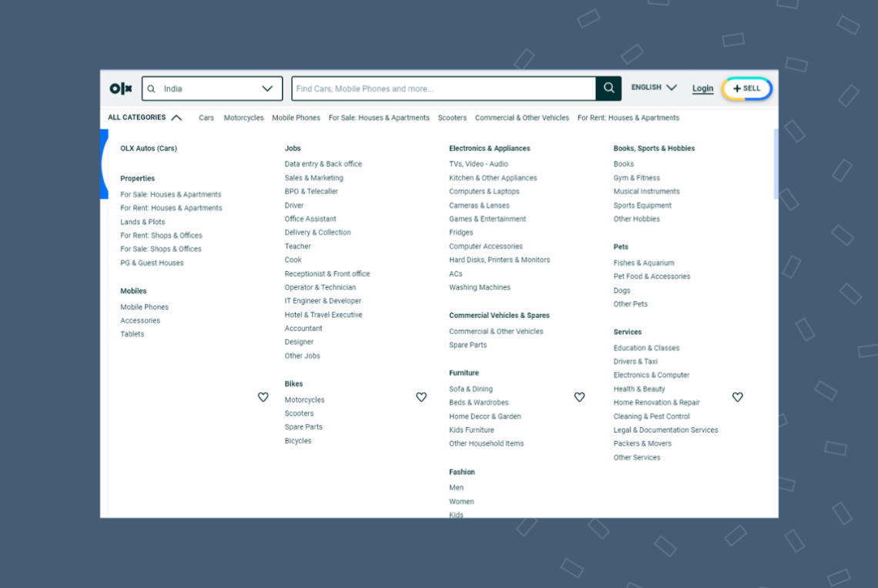
Task: Open the Login link
Action: point(702,89)
